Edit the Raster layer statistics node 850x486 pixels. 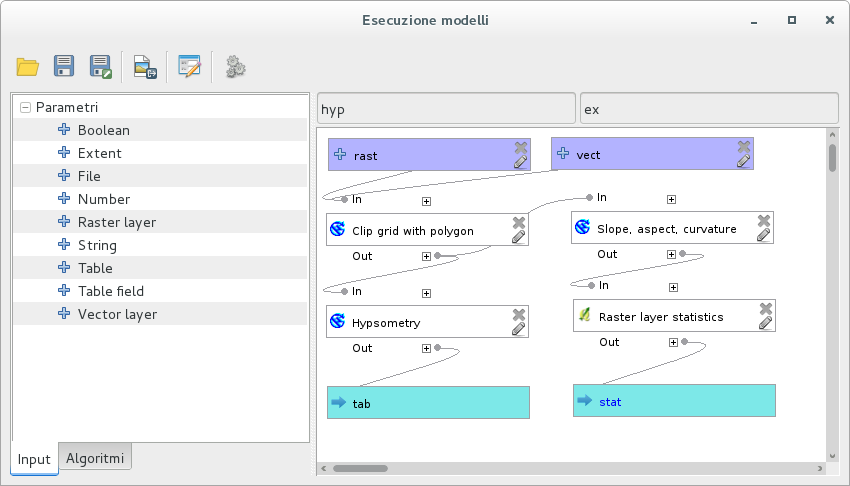pyautogui.click(x=765, y=323)
